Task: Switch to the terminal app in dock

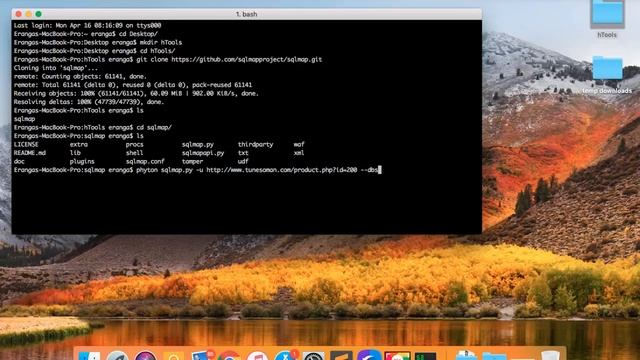Action: coord(426,356)
